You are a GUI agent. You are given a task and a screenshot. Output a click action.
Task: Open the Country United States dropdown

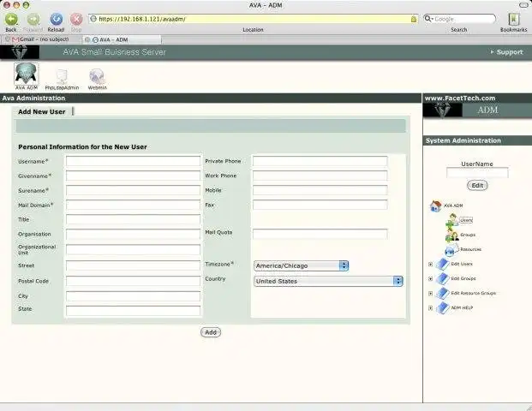click(x=328, y=281)
